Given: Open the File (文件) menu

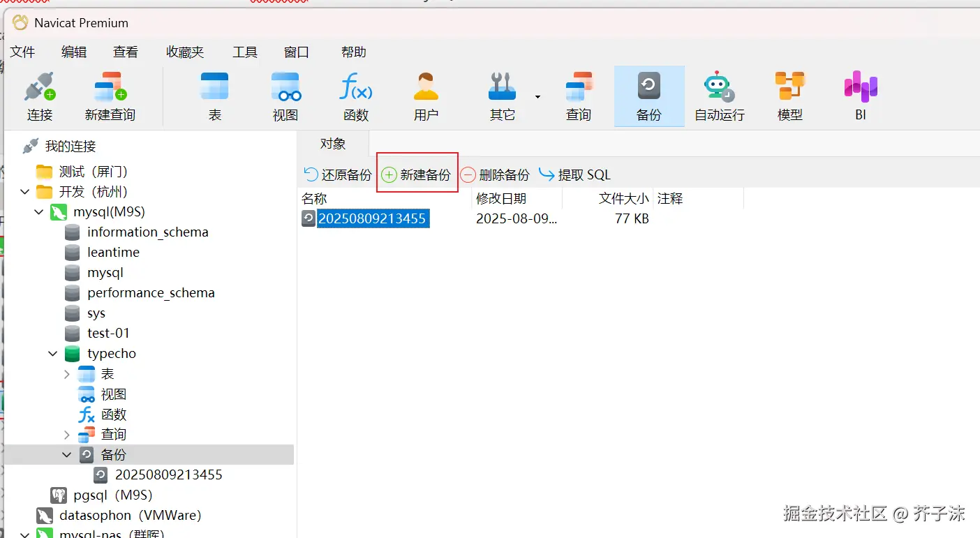Looking at the screenshot, I should pyautogui.click(x=22, y=52).
